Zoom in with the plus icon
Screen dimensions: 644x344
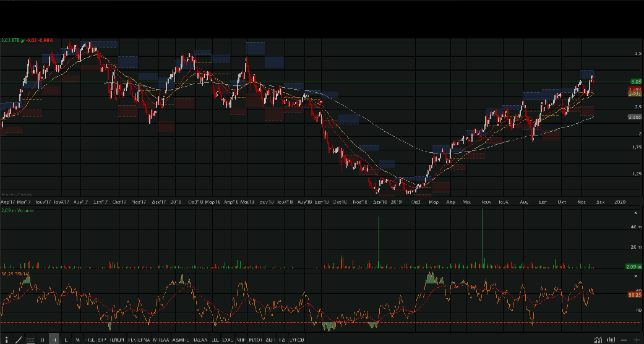pos(637,340)
